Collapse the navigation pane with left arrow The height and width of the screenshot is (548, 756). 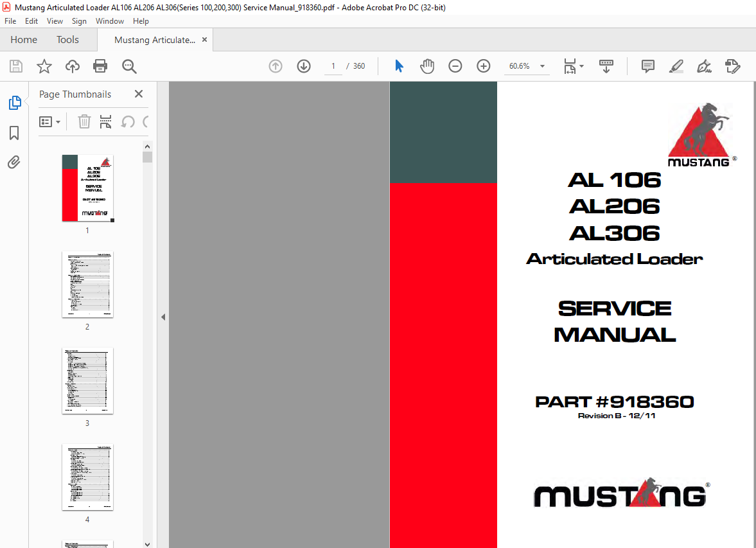[x=163, y=317]
